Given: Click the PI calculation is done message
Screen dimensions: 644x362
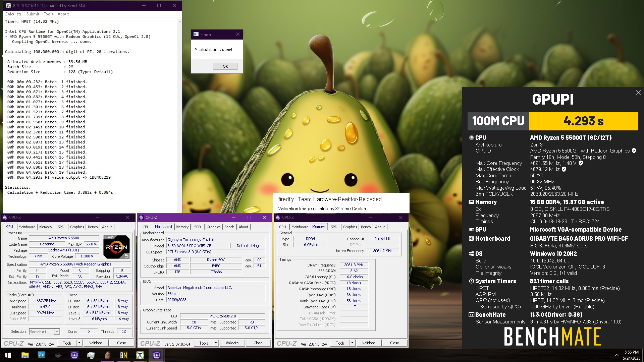Looking at the screenshot, I should pyautogui.click(x=213, y=50).
